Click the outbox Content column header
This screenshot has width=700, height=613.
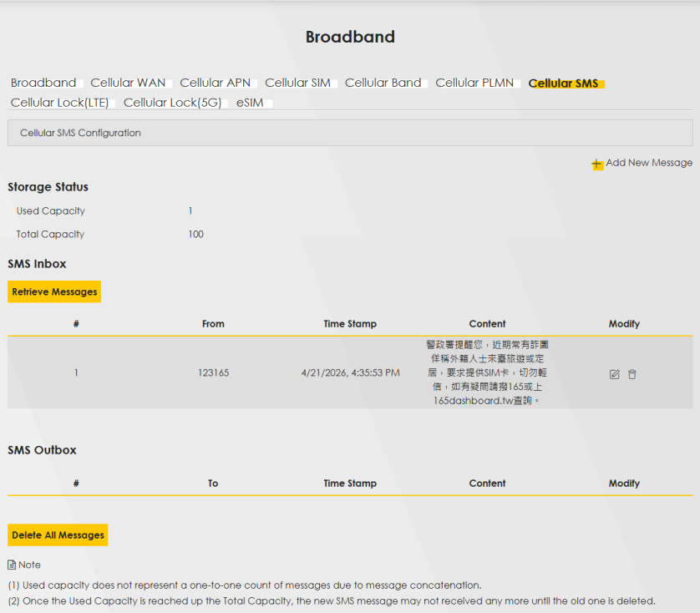[487, 483]
